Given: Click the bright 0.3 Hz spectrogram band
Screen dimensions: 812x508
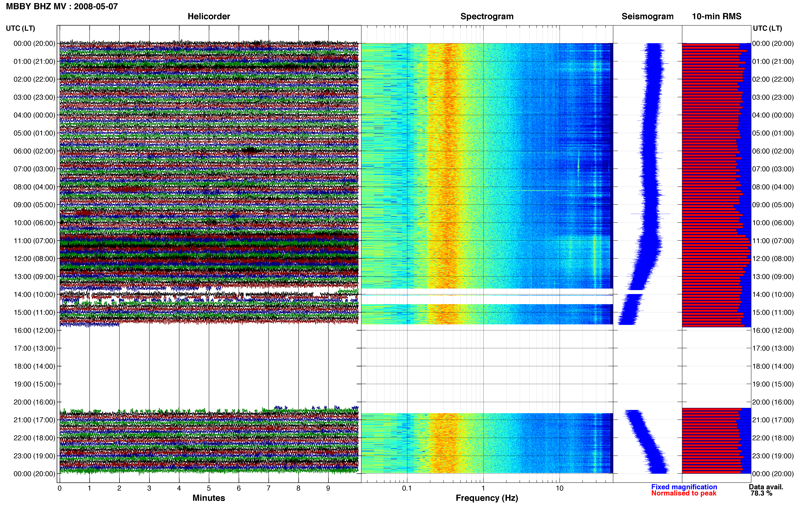Looking at the screenshot, I should 448,166.
